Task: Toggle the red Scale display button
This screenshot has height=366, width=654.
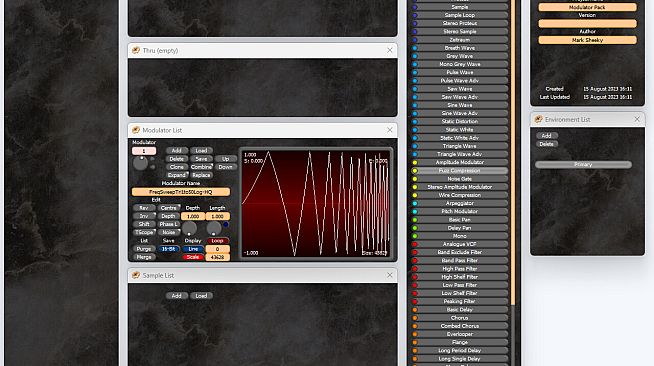Action: click(193, 257)
